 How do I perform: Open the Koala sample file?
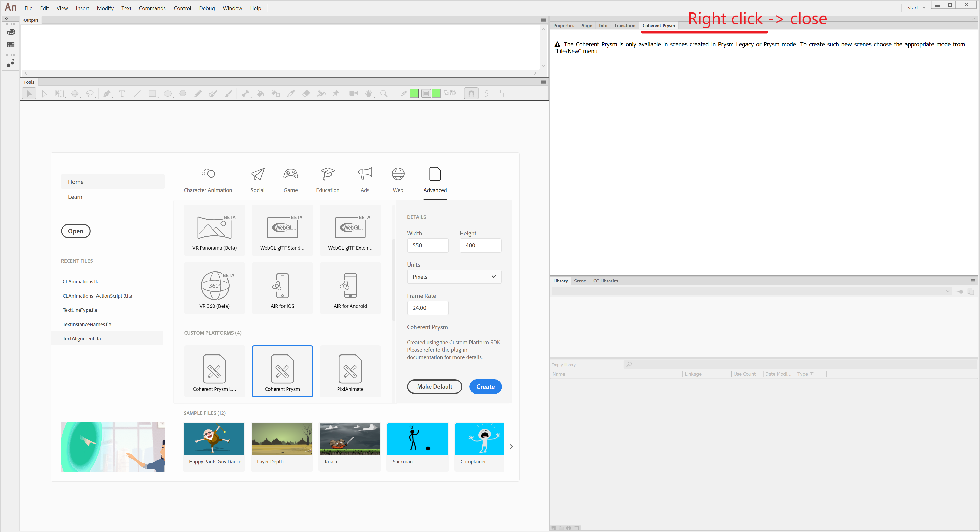[x=350, y=447]
